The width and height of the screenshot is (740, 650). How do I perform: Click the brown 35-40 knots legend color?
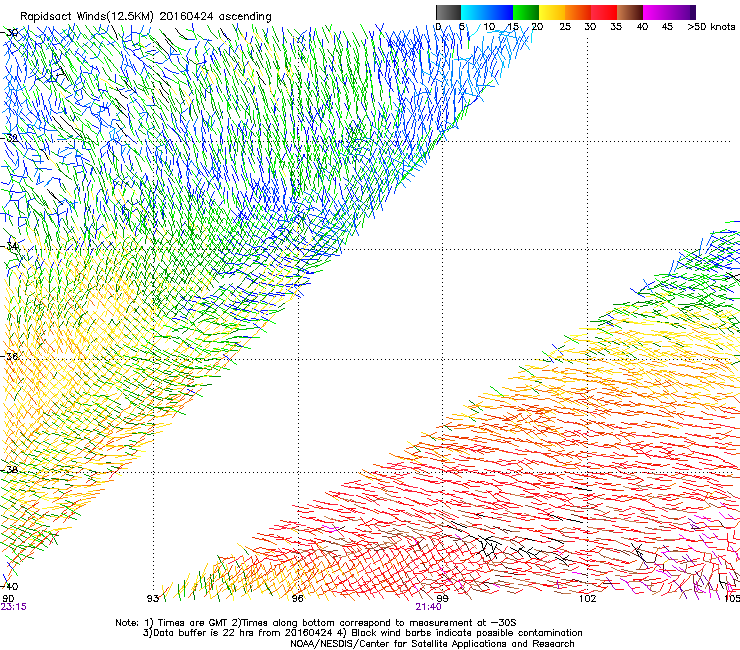[630, 12]
